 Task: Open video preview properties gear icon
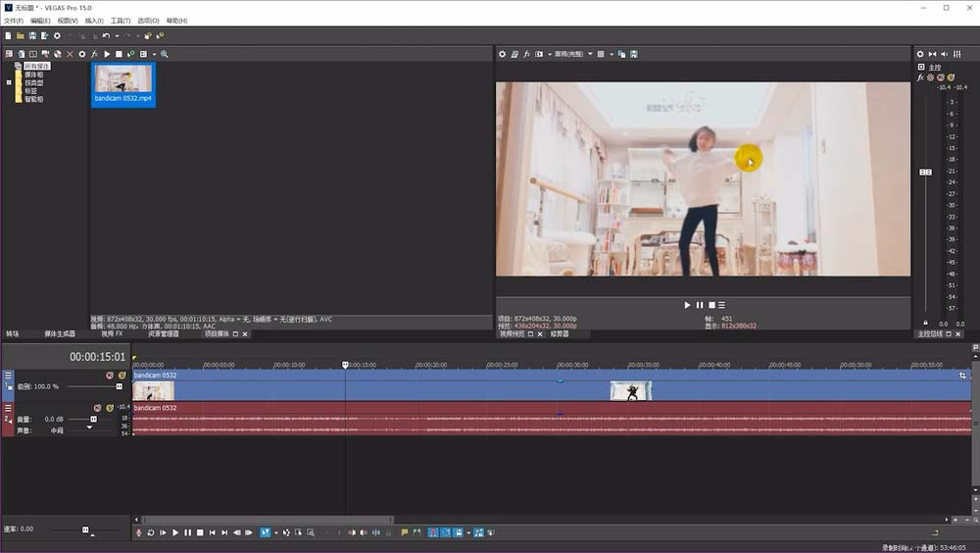(x=503, y=54)
